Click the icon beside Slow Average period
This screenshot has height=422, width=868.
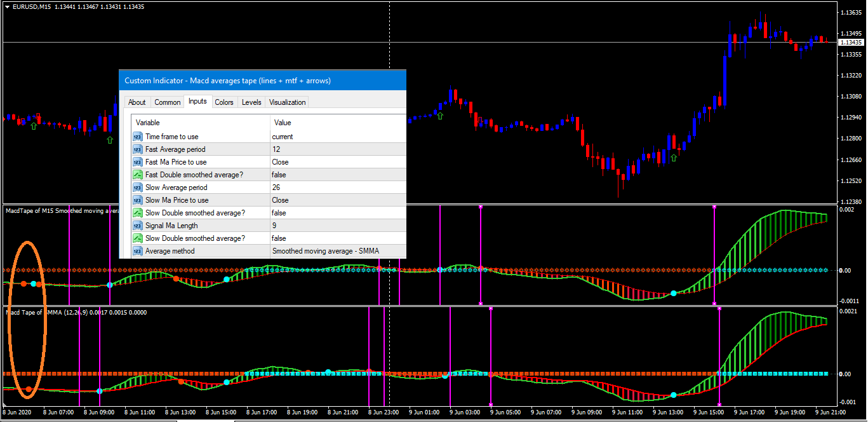(138, 187)
